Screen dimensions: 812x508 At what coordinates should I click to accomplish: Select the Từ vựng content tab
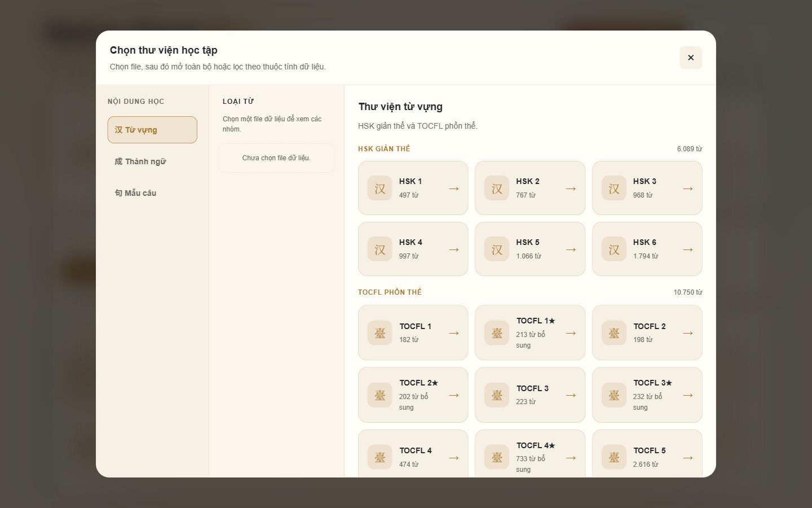coord(152,130)
